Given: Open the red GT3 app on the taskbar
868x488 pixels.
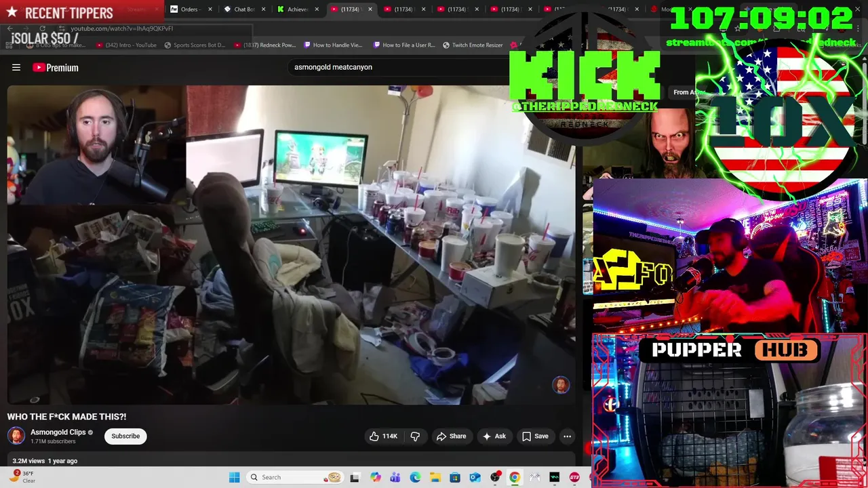Looking at the screenshot, I should tap(575, 477).
